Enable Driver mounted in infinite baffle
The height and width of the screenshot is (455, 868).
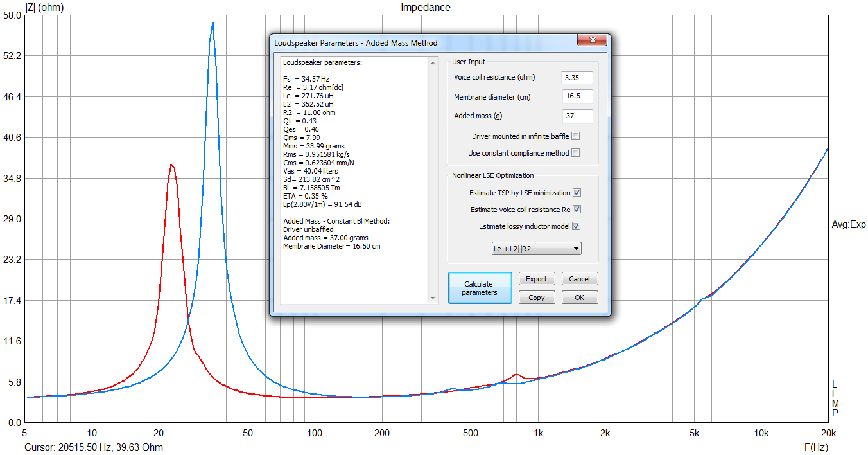[575, 136]
